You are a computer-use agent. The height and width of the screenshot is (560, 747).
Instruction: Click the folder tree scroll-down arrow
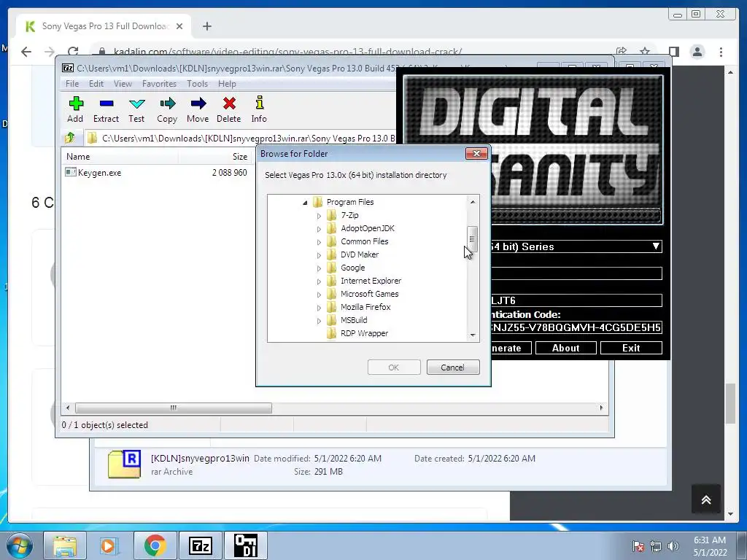(x=472, y=335)
